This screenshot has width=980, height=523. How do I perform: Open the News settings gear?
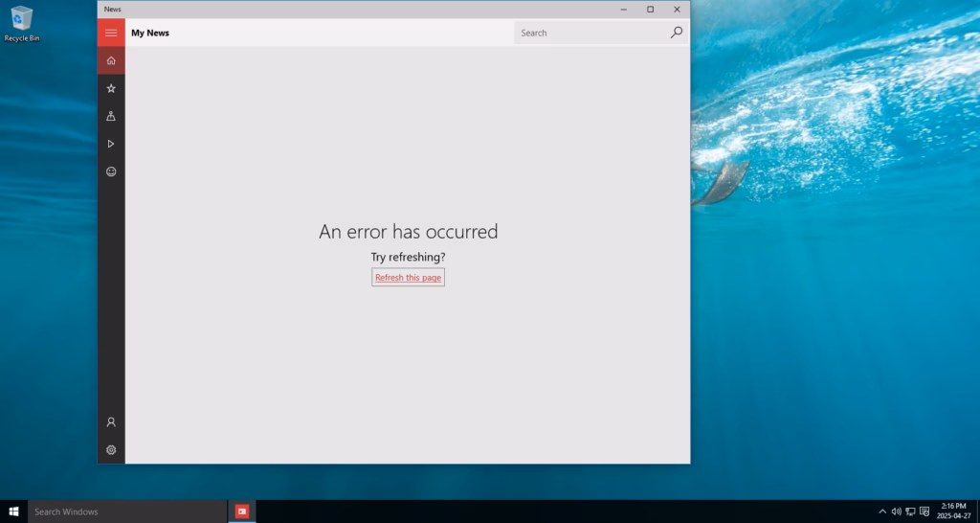(111, 450)
